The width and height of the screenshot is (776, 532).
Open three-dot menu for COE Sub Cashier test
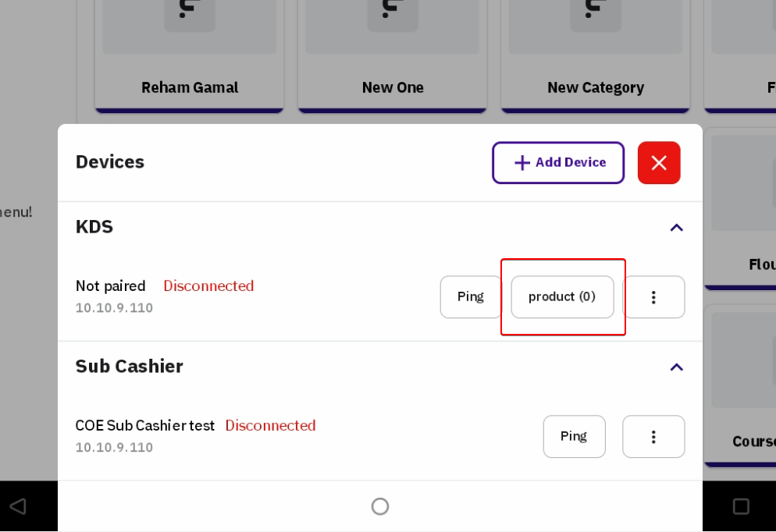[x=653, y=436]
